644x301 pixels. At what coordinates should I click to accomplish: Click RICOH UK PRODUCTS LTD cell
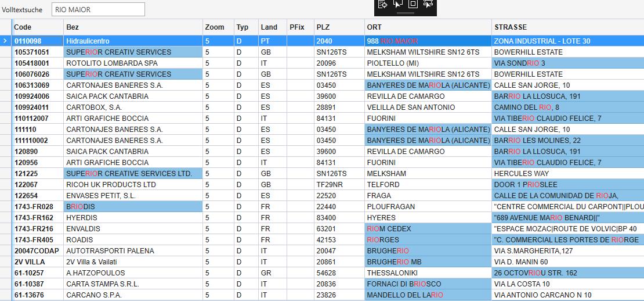[x=133, y=185]
